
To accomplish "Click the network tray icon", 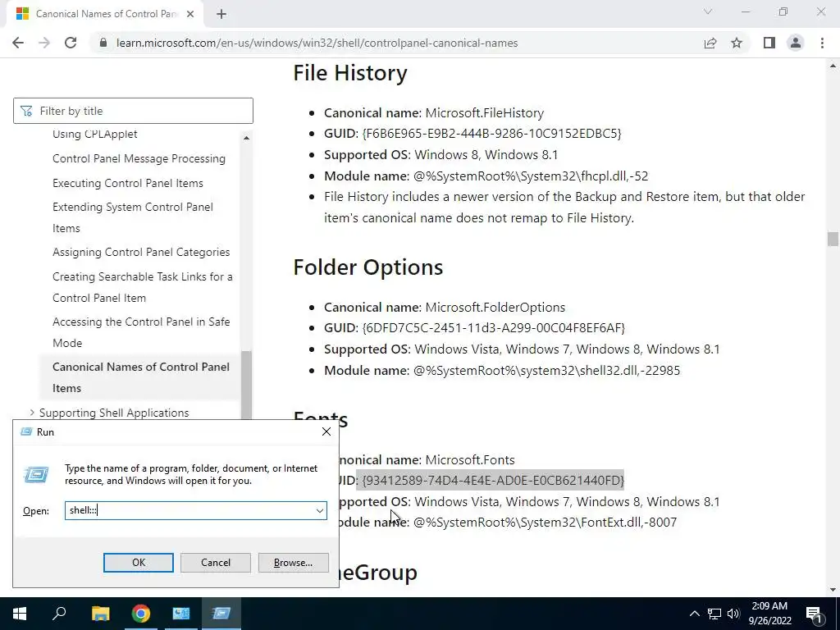I will 714,614.
